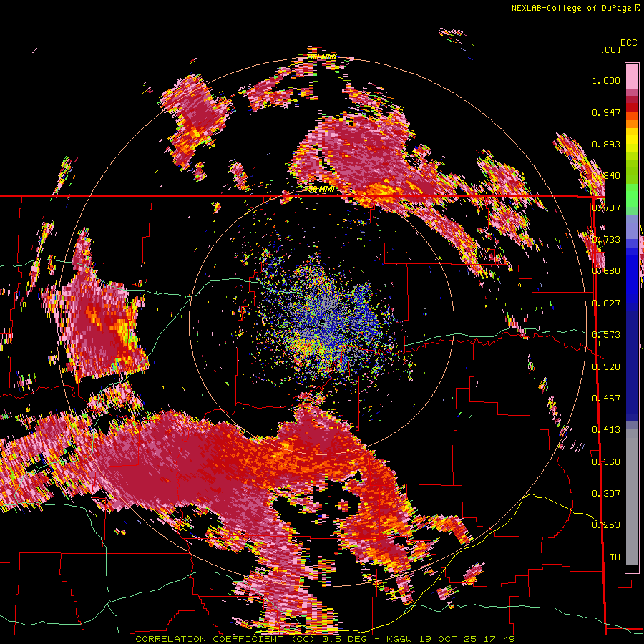
Task: Click the [CC] units label
Action: coord(610,49)
